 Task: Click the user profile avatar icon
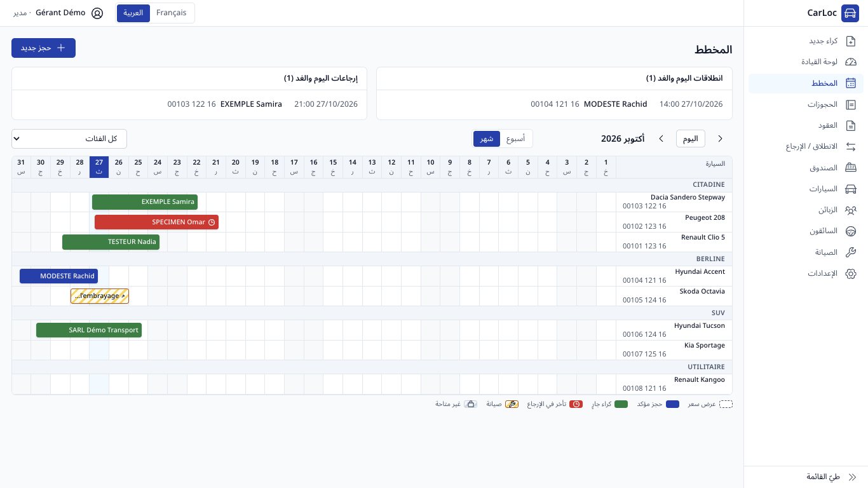point(97,13)
